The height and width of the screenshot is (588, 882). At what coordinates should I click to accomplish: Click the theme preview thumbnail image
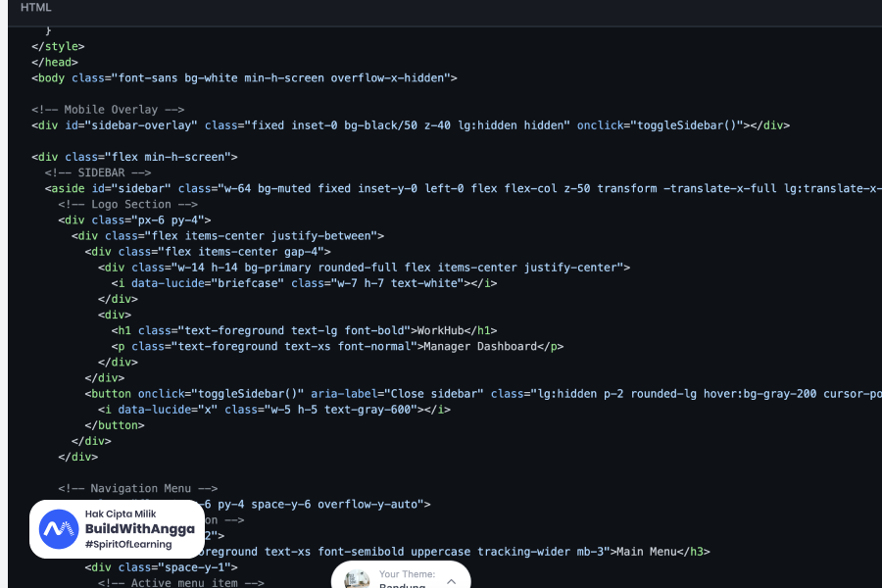358,579
